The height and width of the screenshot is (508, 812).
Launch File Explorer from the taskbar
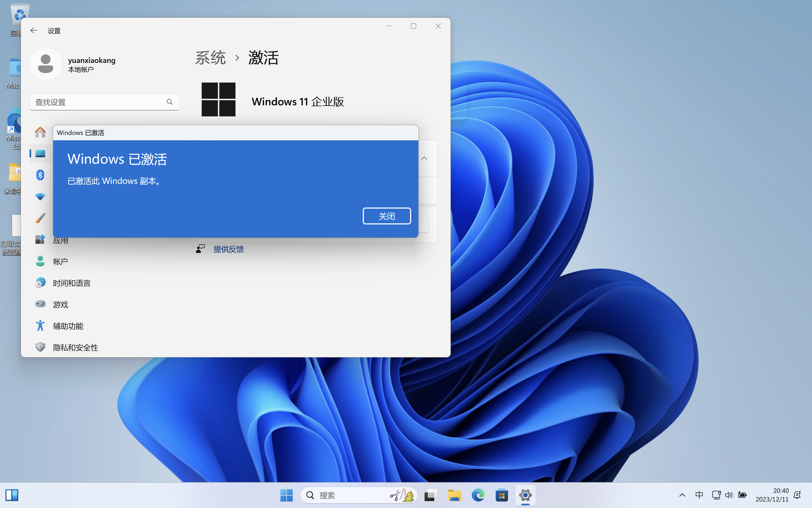[454, 495]
